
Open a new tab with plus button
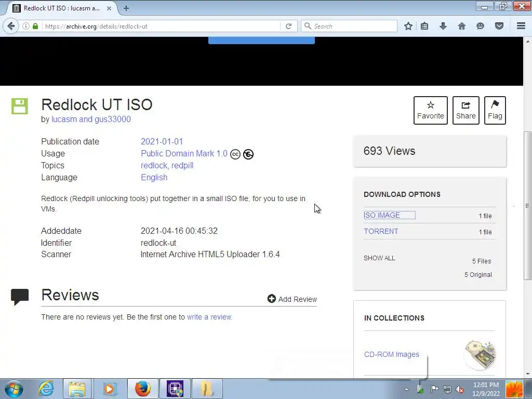126,8
